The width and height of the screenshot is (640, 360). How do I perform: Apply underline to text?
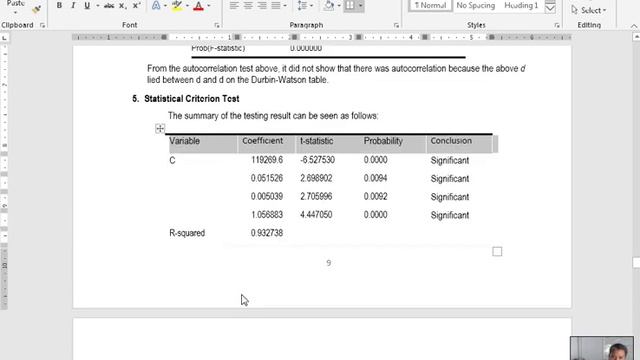click(x=87, y=6)
